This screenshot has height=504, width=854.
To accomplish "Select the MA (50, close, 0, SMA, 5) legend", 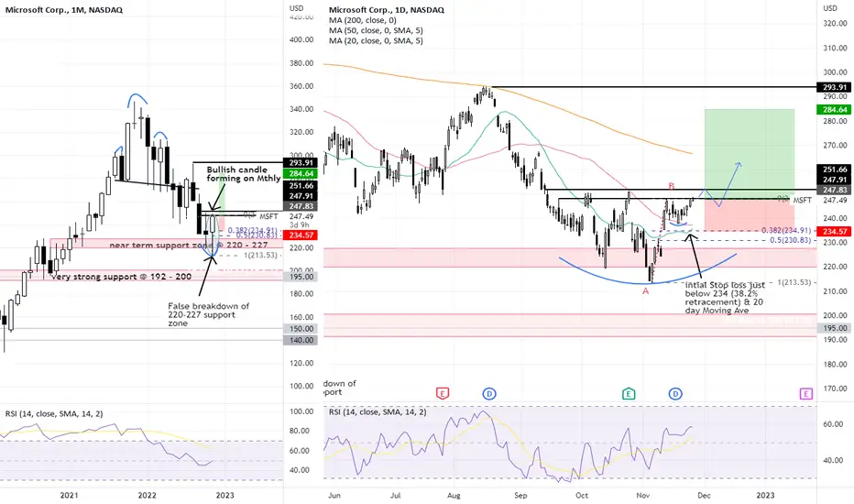I will [376, 30].
